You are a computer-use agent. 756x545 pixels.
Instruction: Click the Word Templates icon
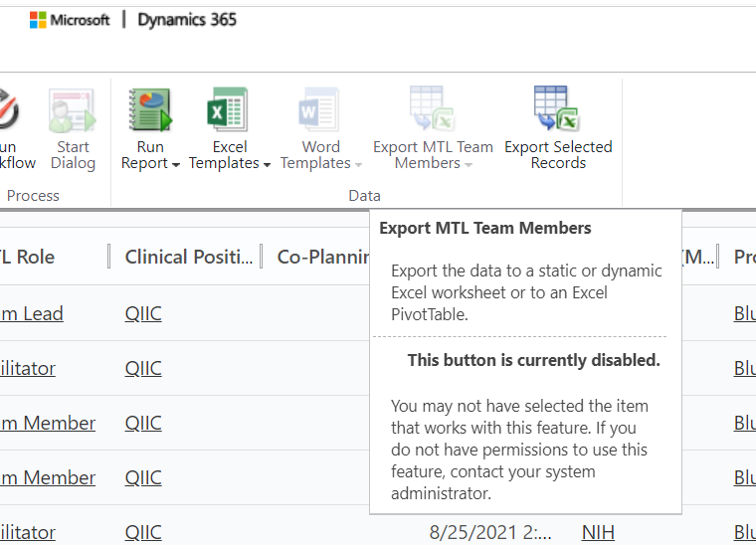(x=318, y=109)
